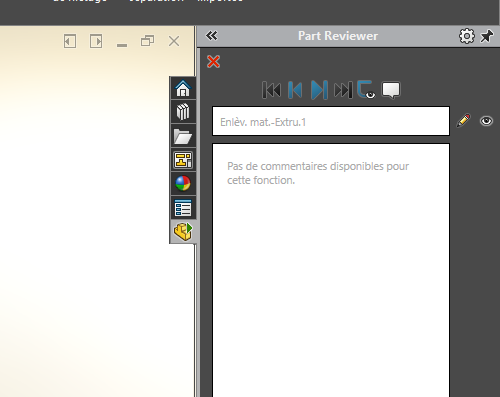500x397 pixels.
Task: Open Part Reviewer gear settings
Action: (x=467, y=36)
